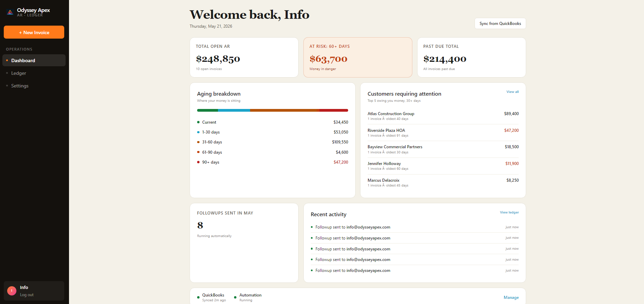The image size is (644, 304).
Task: Click the QuickBooks synced status indicator
Action: coord(211,297)
